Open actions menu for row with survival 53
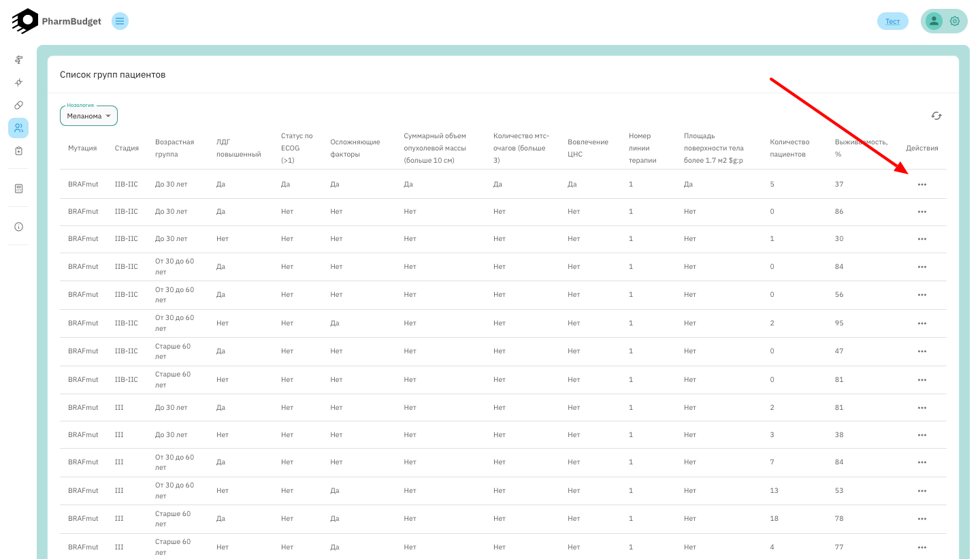 coord(922,491)
